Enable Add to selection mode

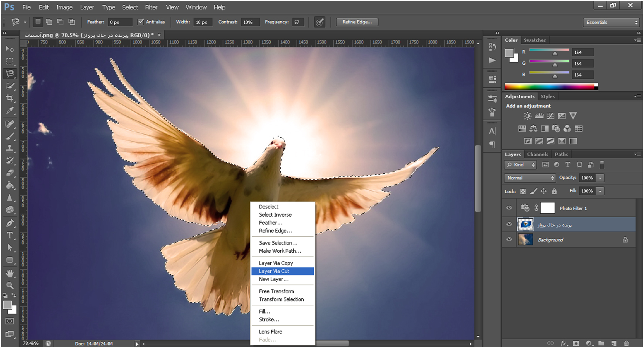[x=49, y=22]
